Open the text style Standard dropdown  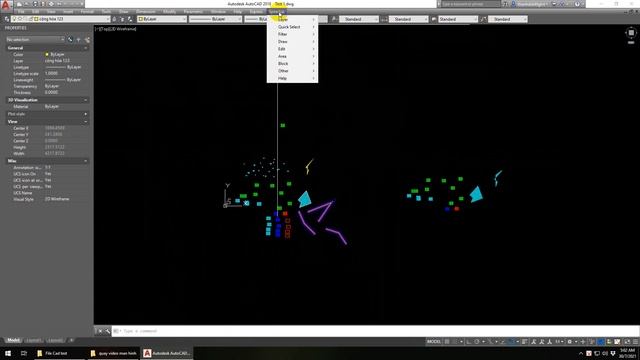[358, 19]
